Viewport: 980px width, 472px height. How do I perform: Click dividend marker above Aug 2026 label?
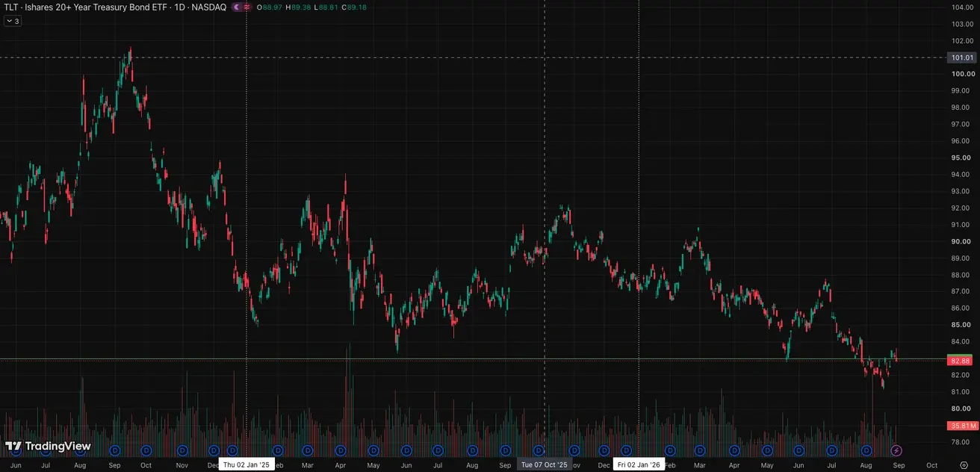tap(866, 450)
